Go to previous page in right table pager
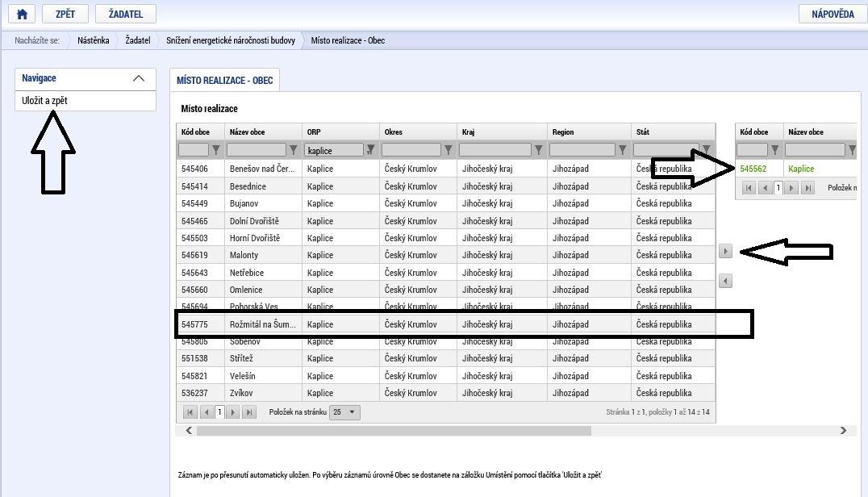The height and width of the screenshot is (497, 868). (x=766, y=188)
